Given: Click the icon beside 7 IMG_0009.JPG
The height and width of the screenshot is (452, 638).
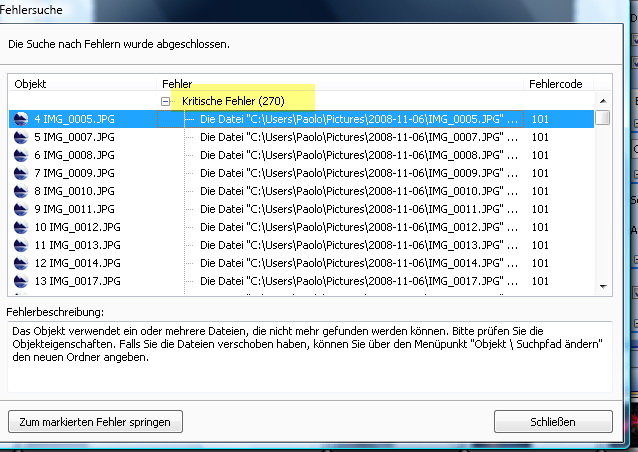Looking at the screenshot, I should pos(21,173).
